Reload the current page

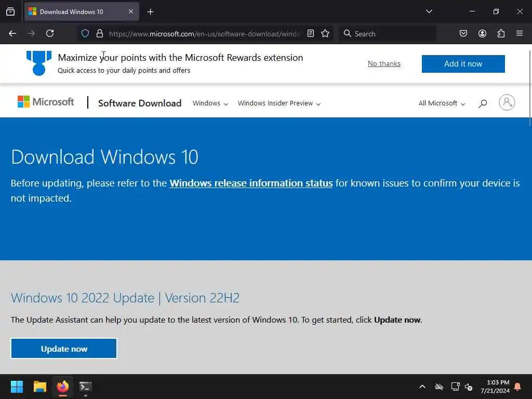(x=50, y=34)
